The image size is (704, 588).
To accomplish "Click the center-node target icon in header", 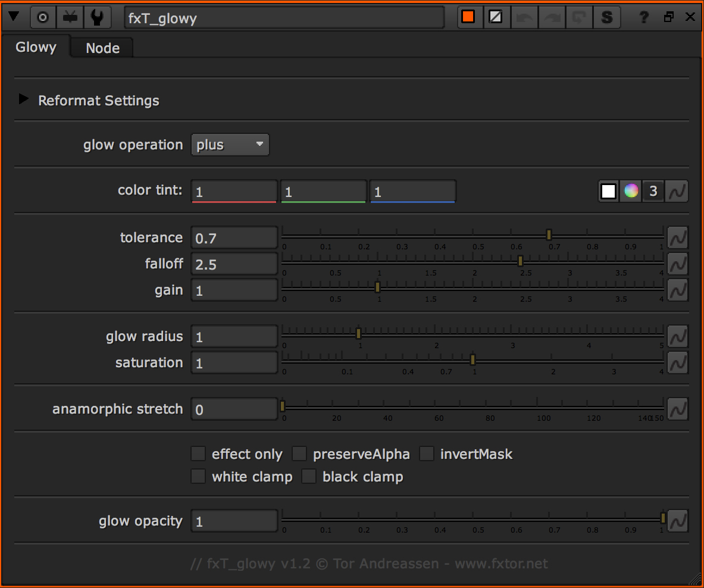I will pyautogui.click(x=42, y=17).
